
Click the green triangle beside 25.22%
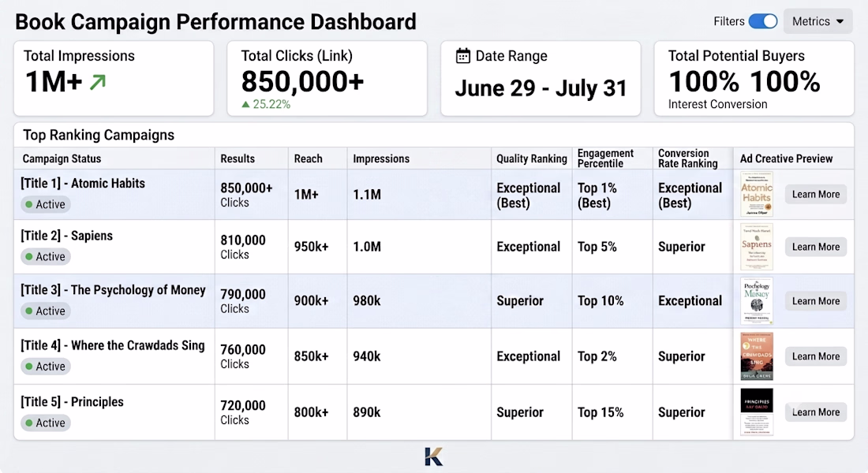pyautogui.click(x=245, y=104)
